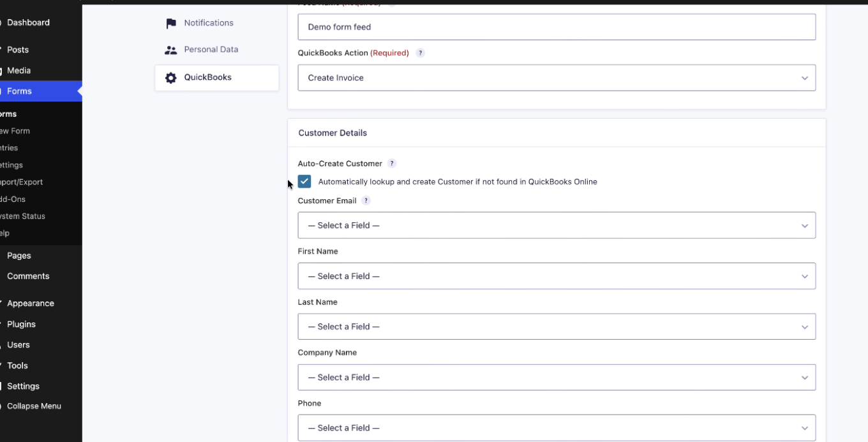Select the QuickBooks settings tab
The image size is (868, 442).
pos(217,78)
